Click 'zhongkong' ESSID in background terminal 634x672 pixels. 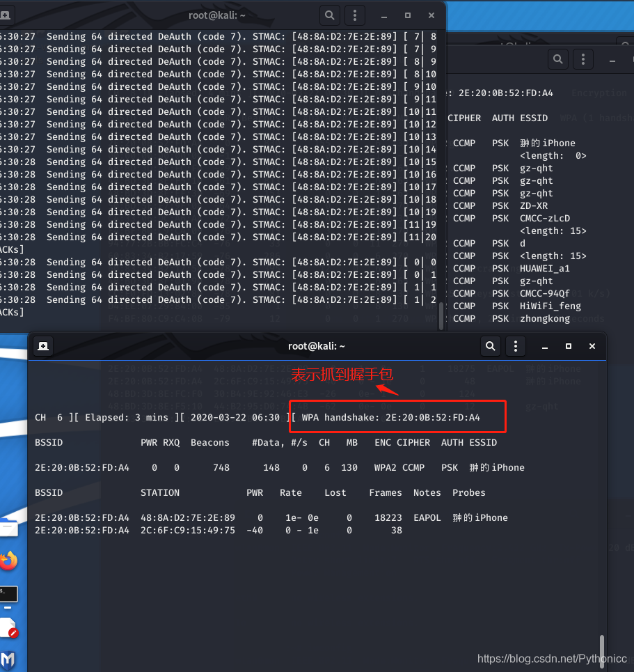(x=545, y=318)
